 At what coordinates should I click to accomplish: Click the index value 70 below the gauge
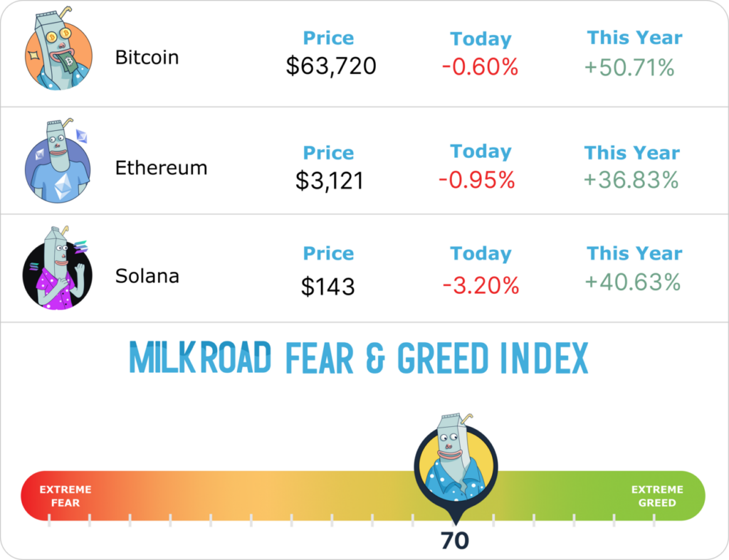(x=455, y=541)
